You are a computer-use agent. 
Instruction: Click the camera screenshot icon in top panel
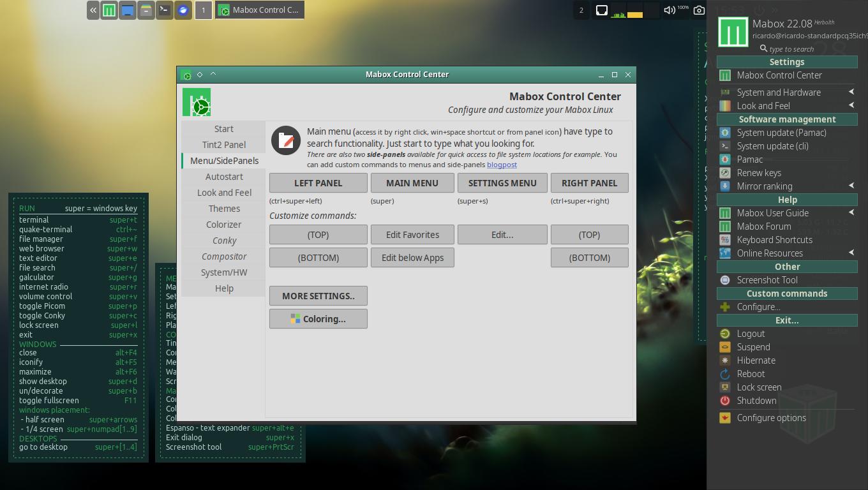point(699,10)
